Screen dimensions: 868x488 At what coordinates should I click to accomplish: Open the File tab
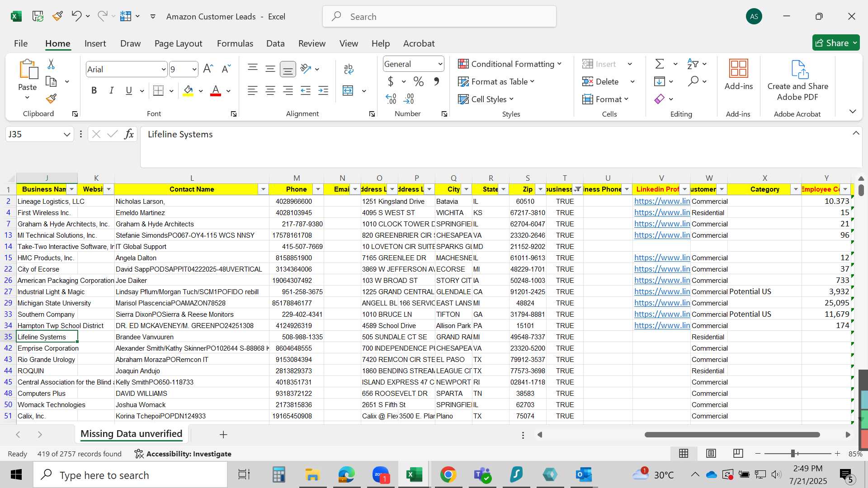pos(21,43)
